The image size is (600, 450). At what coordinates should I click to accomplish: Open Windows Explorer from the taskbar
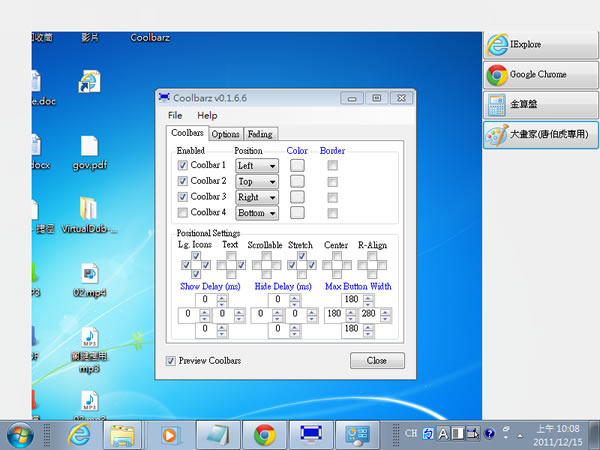(x=122, y=435)
